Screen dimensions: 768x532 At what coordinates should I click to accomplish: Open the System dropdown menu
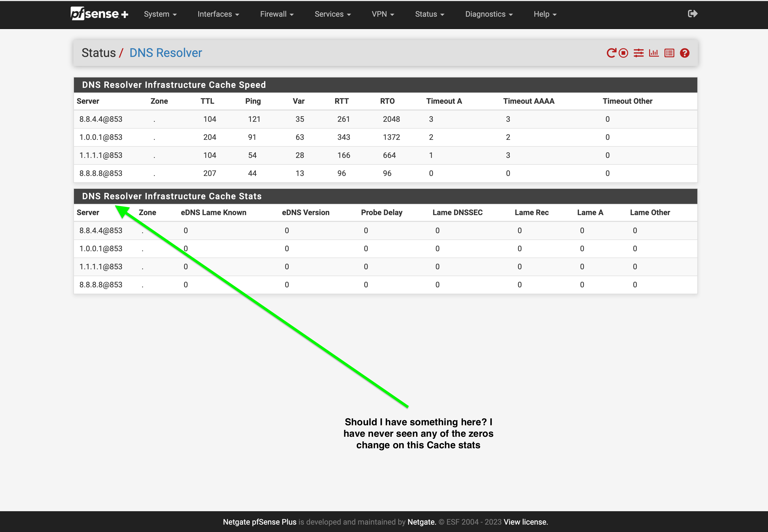tap(160, 14)
